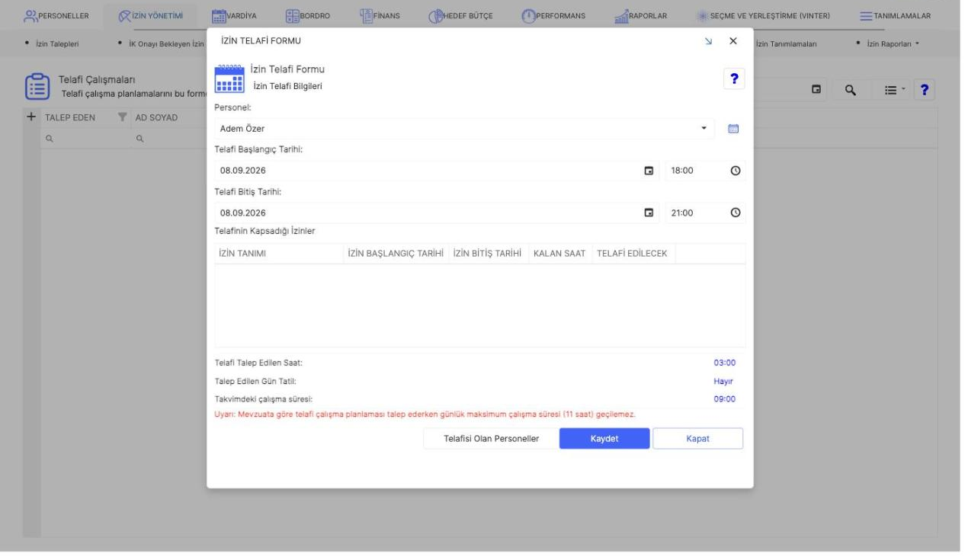Click the search icon under TALEP EDEN
Image resolution: width=968 pixels, height=560 pixels.
click(x=49, y=139)
